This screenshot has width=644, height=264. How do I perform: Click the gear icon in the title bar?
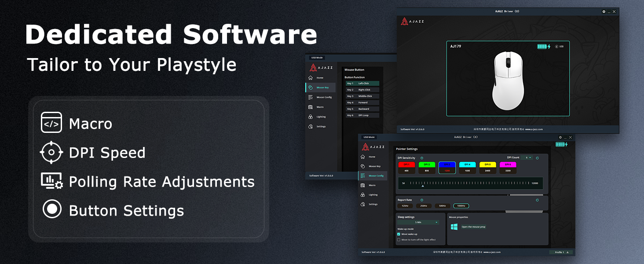[x=560, y=137]
